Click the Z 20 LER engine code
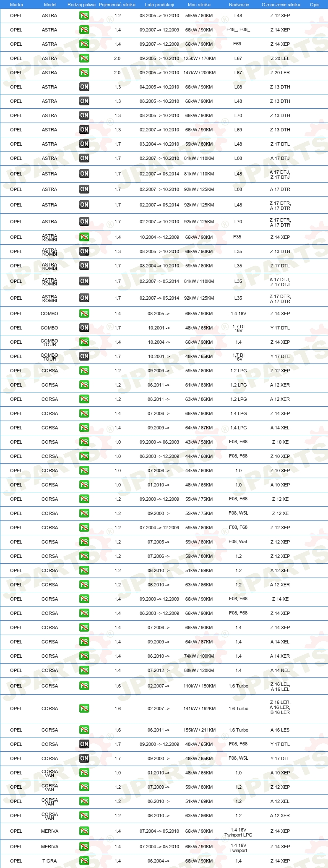The height and width of the screenshot is (868, 328). click(x=280, y=73)
